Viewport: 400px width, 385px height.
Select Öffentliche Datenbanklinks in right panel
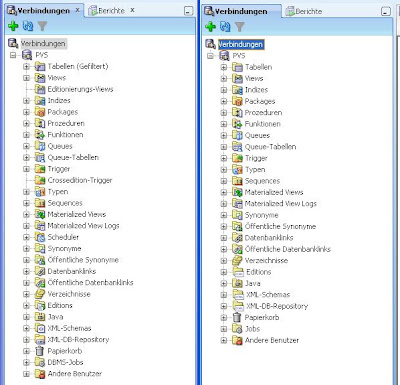tap(288, 249)
